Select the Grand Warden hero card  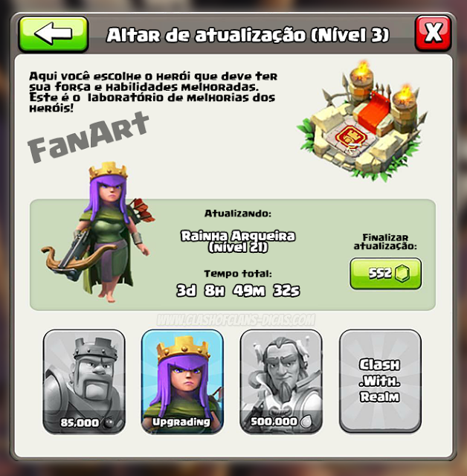(281, 382)
